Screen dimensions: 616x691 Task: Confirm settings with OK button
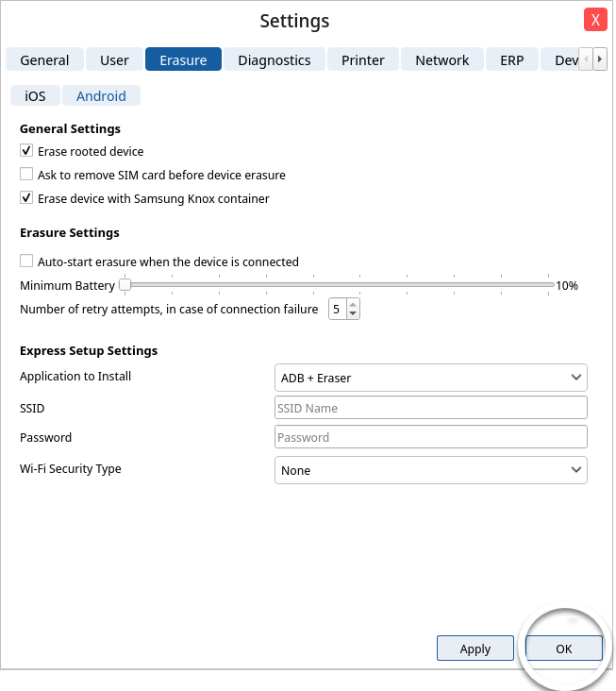pos(563,649)
